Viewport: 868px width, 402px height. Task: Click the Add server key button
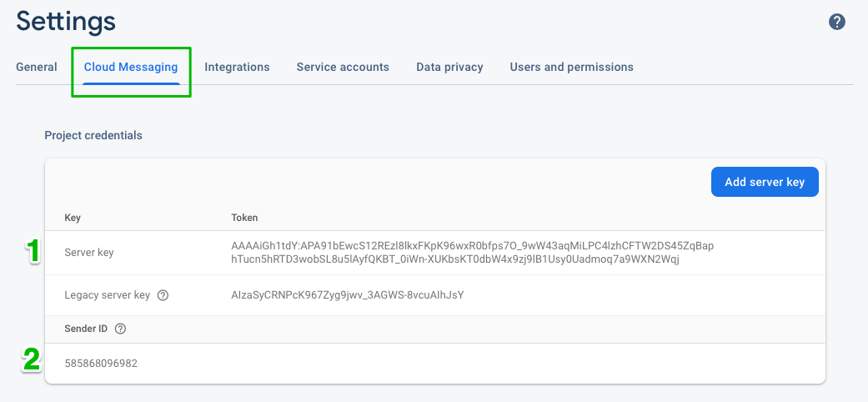[x=765, y=182]
